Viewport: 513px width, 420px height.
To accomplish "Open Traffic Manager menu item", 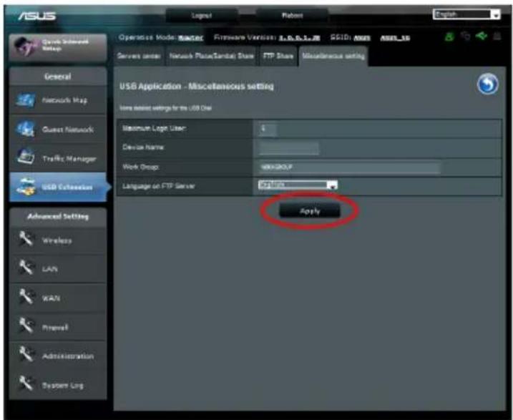I will pos(58,158).
